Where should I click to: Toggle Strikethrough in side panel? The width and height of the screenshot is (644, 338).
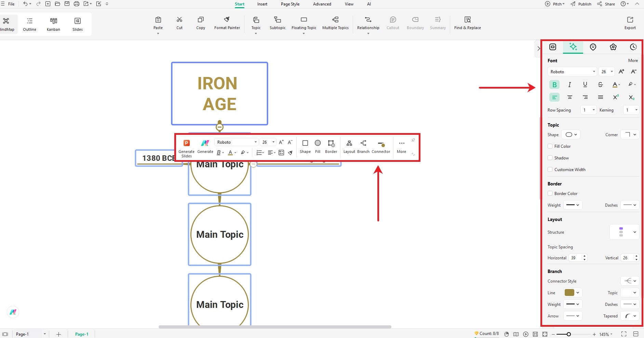(600, 84)
